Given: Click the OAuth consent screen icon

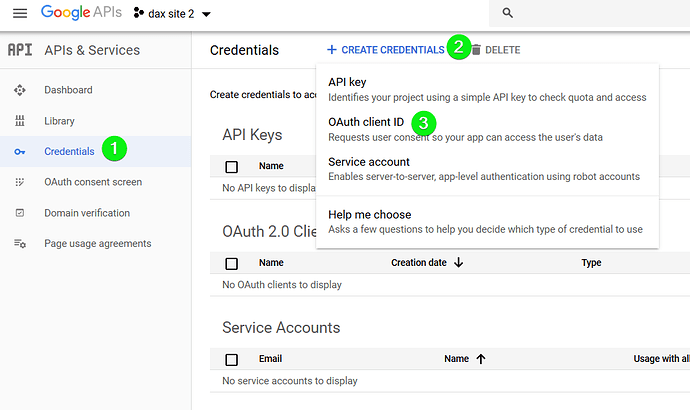Looking at the screenshot, I should click(19, 182).
